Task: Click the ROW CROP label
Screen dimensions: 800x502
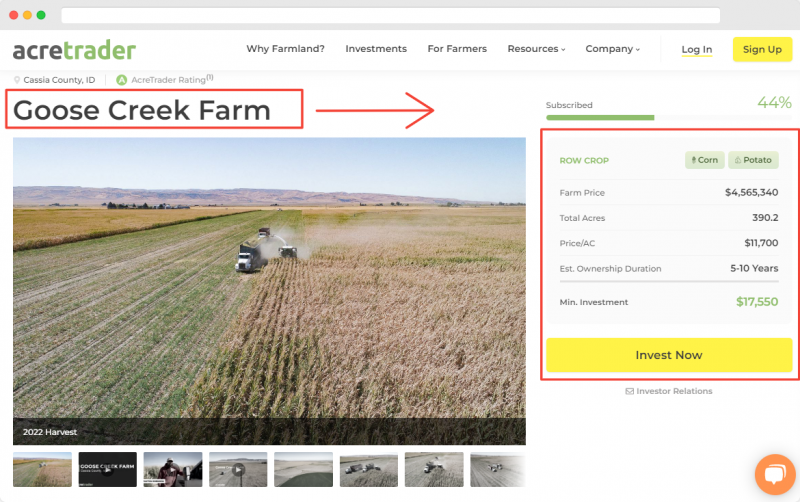Action: click(x=584, y=161)
